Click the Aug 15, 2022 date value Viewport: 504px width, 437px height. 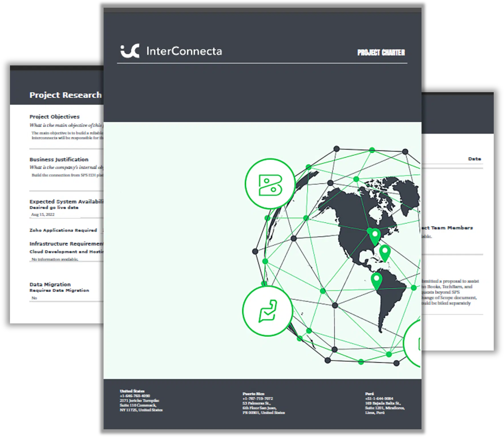click(x=43, y=214)
